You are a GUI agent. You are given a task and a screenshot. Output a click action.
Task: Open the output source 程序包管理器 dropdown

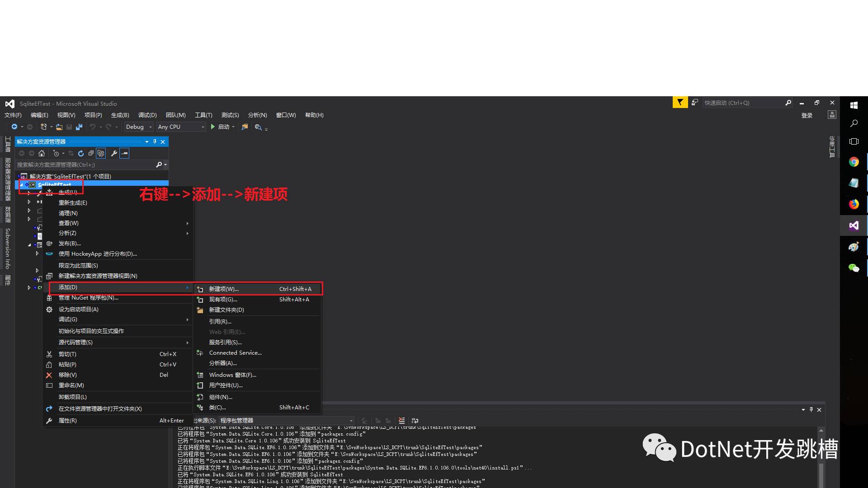[x=287, y=420]
